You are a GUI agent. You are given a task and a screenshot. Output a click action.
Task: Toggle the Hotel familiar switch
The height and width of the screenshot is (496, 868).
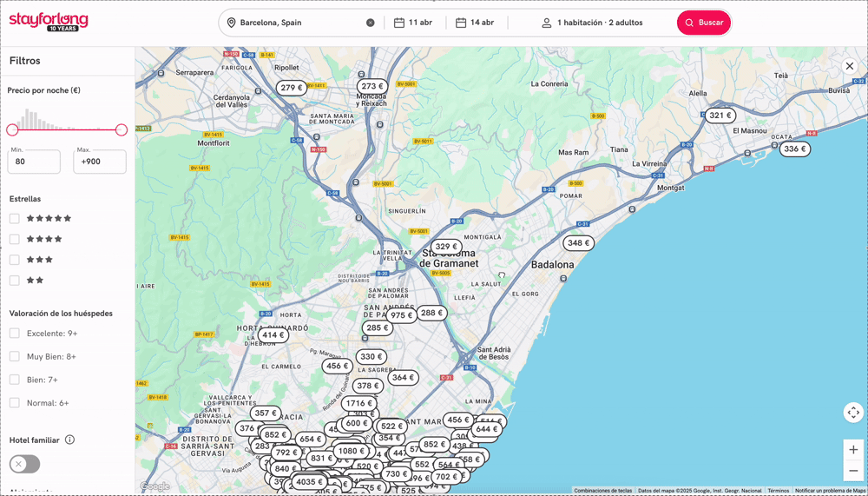tap(24, 465)
